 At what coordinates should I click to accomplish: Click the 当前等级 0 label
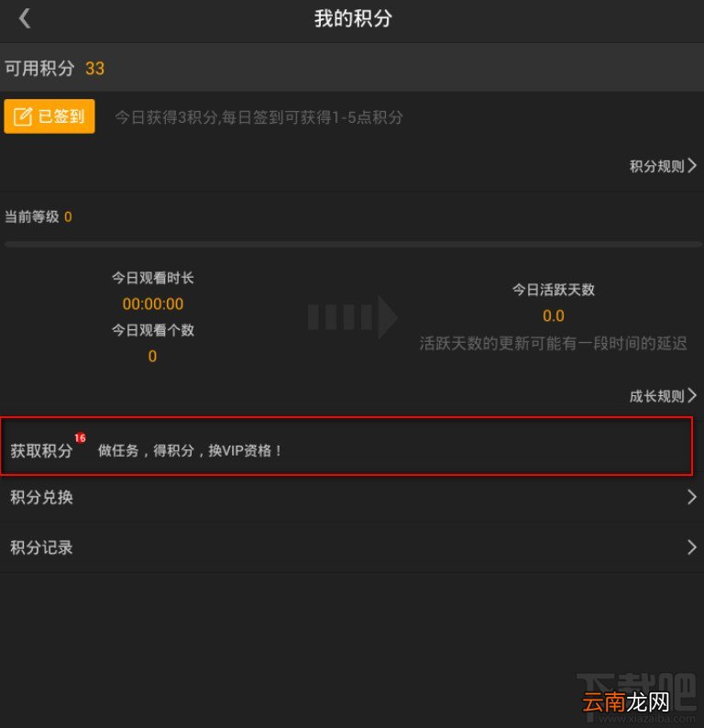coord(38,216)
